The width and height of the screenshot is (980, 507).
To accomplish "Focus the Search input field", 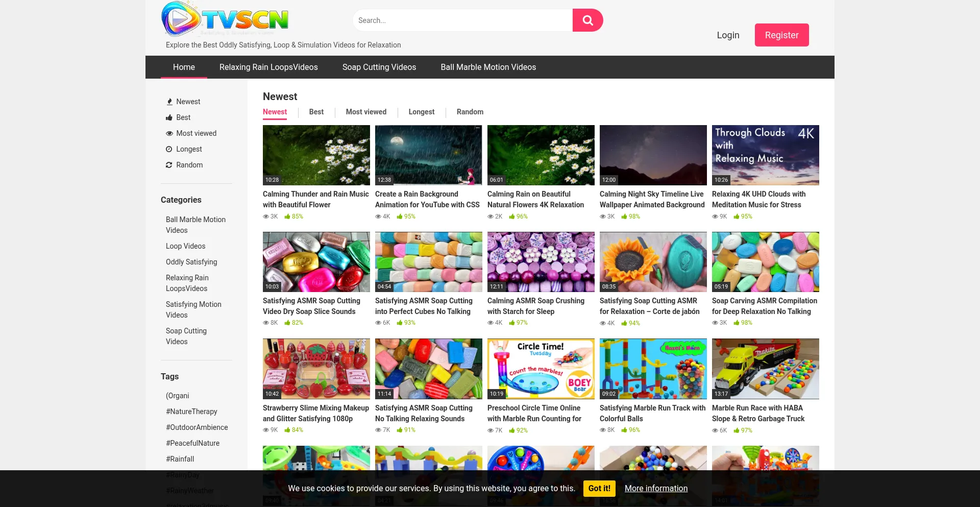I will 462,20.
